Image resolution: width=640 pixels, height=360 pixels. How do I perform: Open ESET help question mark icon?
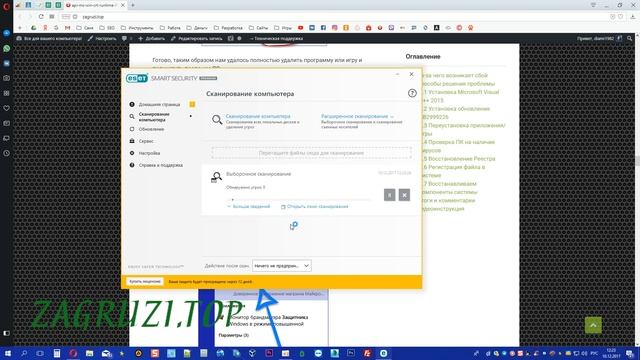coord(412,93)
